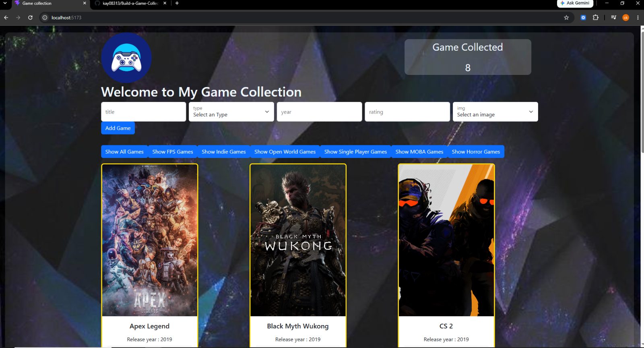Click Show Single Player Games filter
This screenshot has height=348, width=644.
(355, 151)
